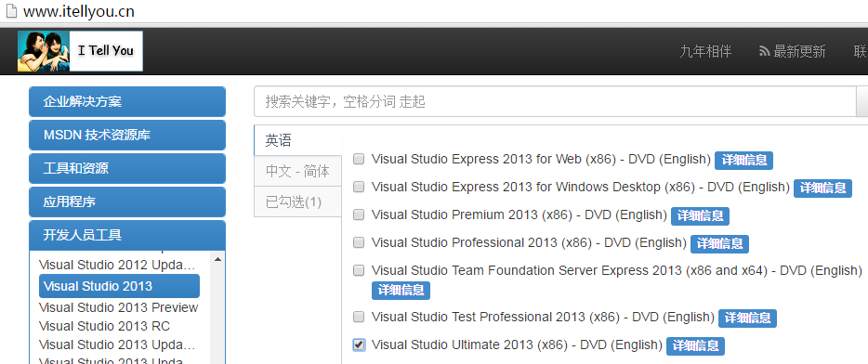
Task: Show 详细信息 for Premium 2013
Action: click(x=701, y=215)
